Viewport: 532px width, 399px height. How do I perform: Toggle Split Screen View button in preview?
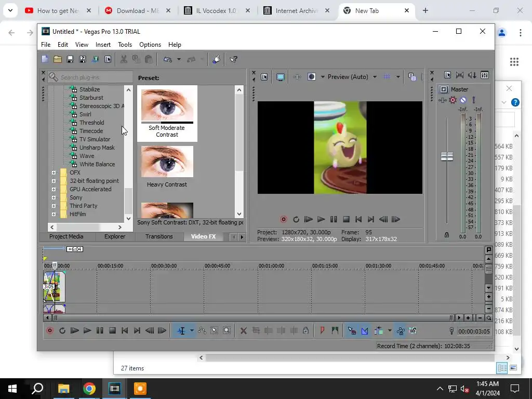[312, 77]
